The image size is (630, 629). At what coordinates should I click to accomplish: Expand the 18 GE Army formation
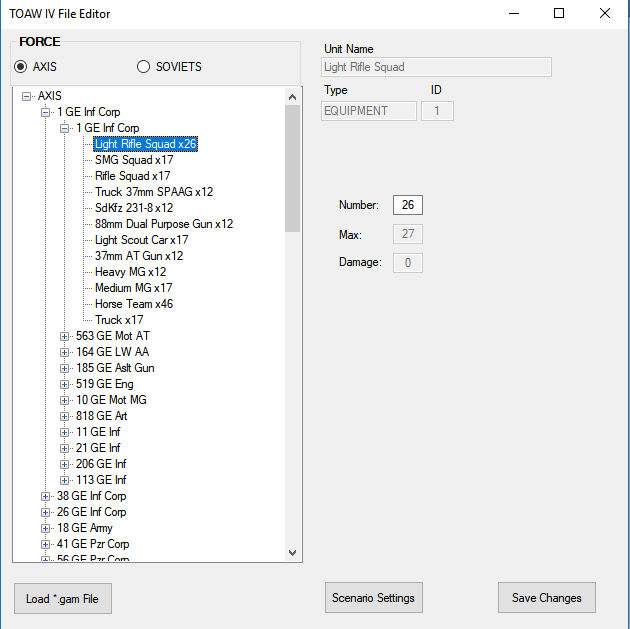[x=45, y=529]
